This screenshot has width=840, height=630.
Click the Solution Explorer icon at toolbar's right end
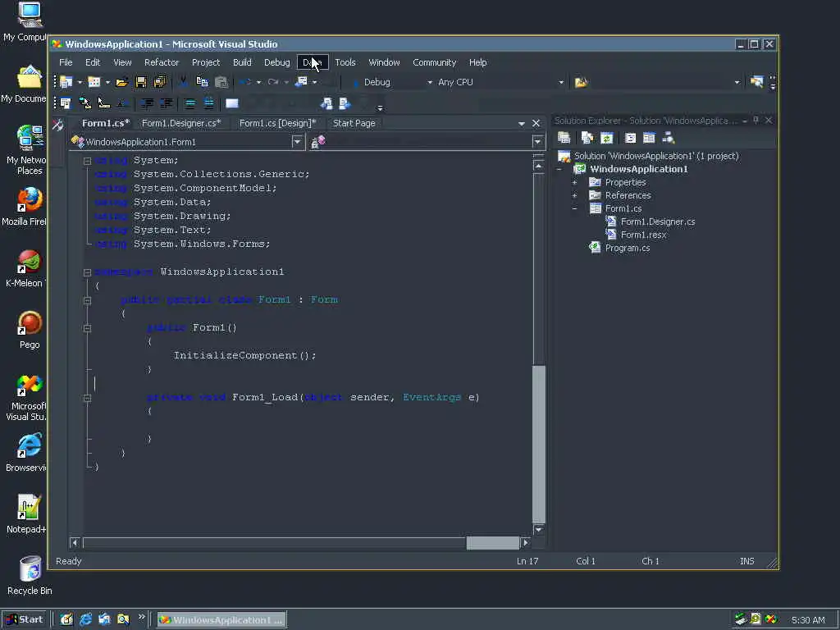coord(756,82)
